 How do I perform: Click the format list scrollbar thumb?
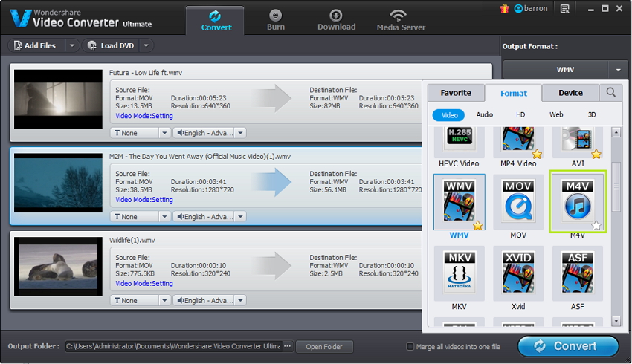(616, 187)
